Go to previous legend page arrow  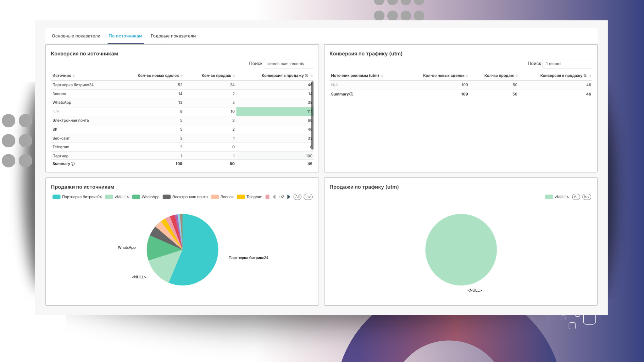click(x=274, y=197)
